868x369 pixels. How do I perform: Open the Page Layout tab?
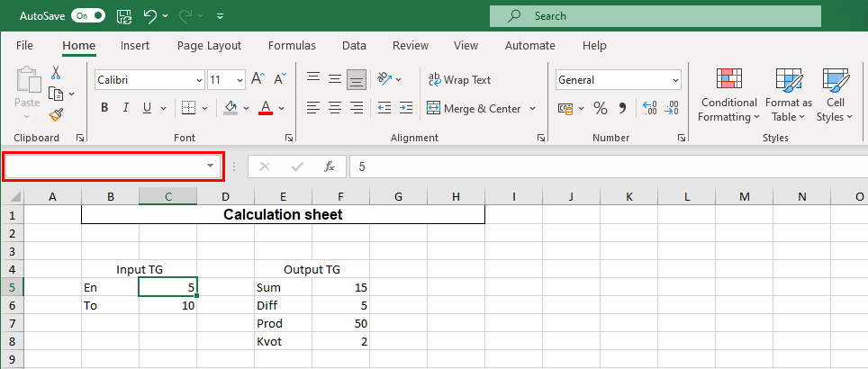tap(209, 45)
